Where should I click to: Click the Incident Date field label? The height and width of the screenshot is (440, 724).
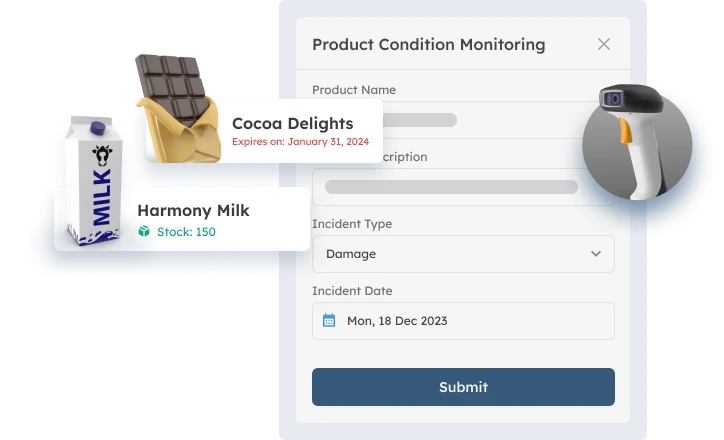[352, 291]
